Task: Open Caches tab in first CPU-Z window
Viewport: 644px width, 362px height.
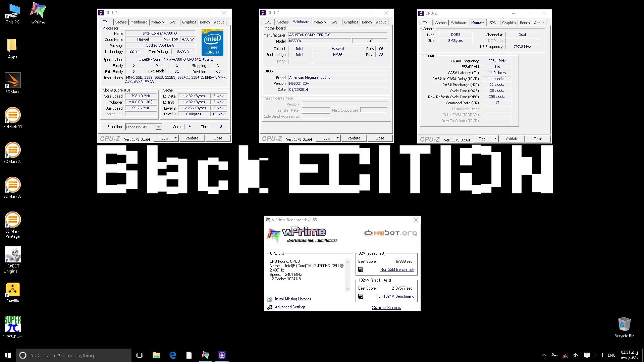Action: click(121, 22)
